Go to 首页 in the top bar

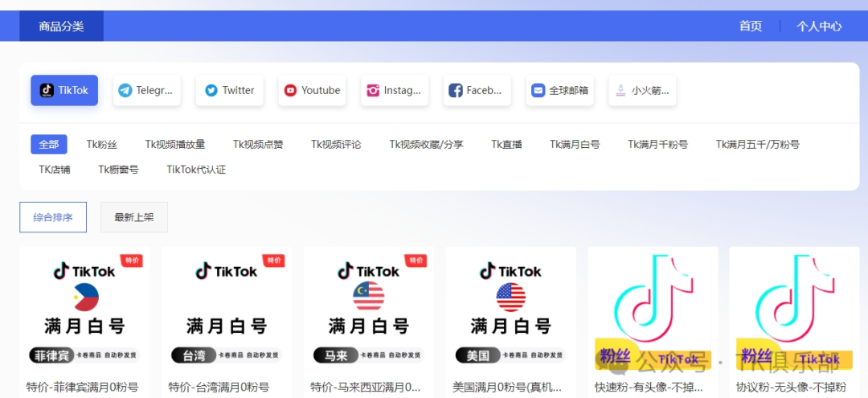tap(751, 26)
